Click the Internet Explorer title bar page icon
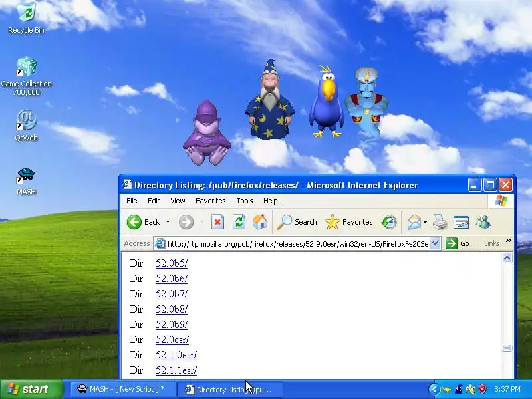This screenshot has width=532, height=399. (127, 185)
